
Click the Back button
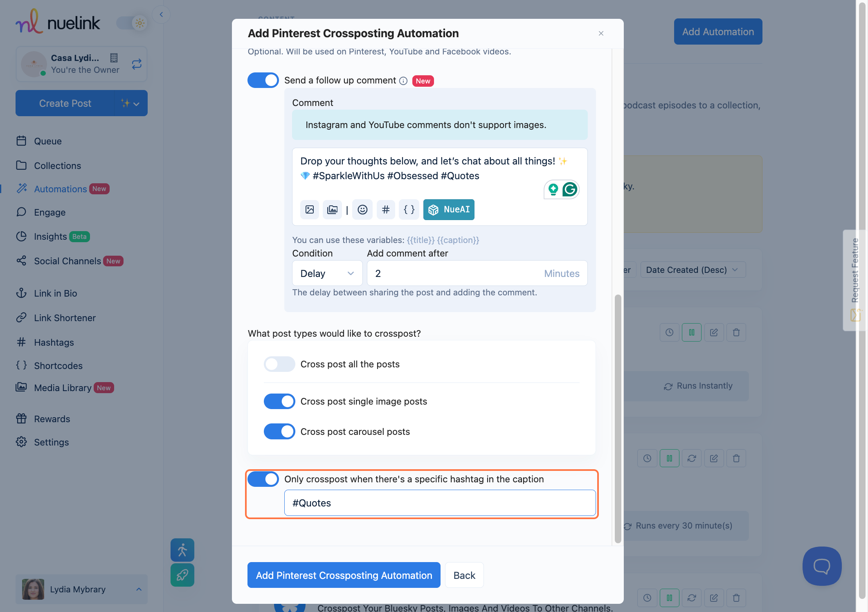464,575
